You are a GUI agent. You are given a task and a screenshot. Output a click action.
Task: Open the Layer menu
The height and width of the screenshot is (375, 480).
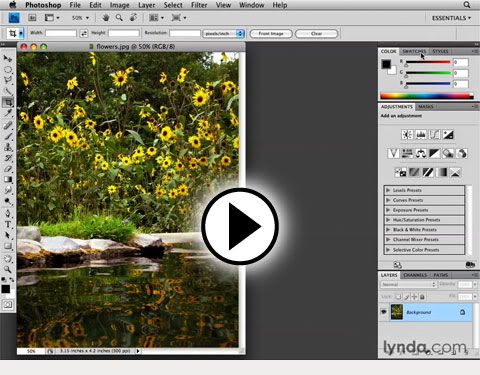click(x=147, y=5)
